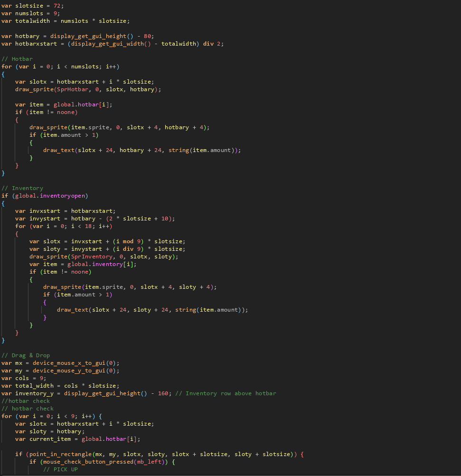Click 'var slotx = invxstart + (i mod 9)' line
The image size is (461, 476).
107,241
